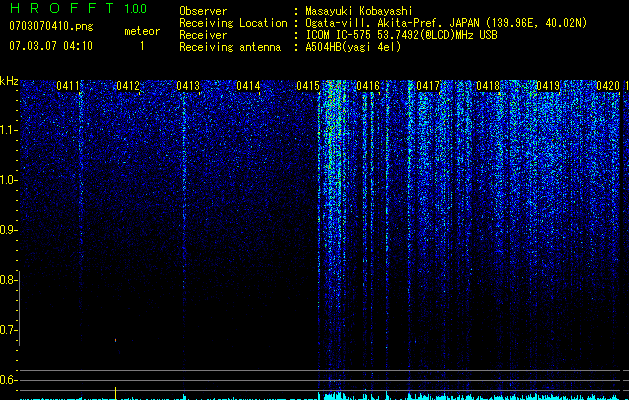Click the 0.9 frequency axis label
Image resolution: width=629 pixels, height=400 pixels.
coord(7,230)
